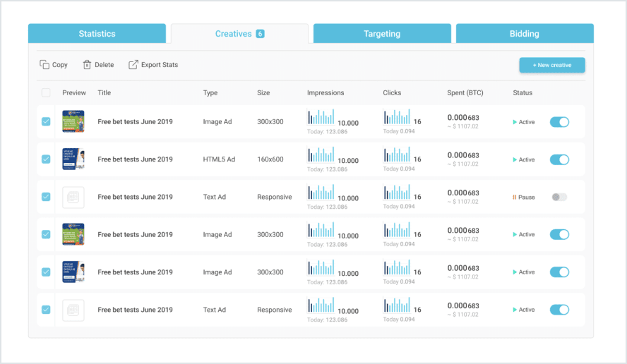The width and height of the screenshot is (627, 364).
Task: Click the Export Stats arrow icon
Action: (x=133, y=64)
